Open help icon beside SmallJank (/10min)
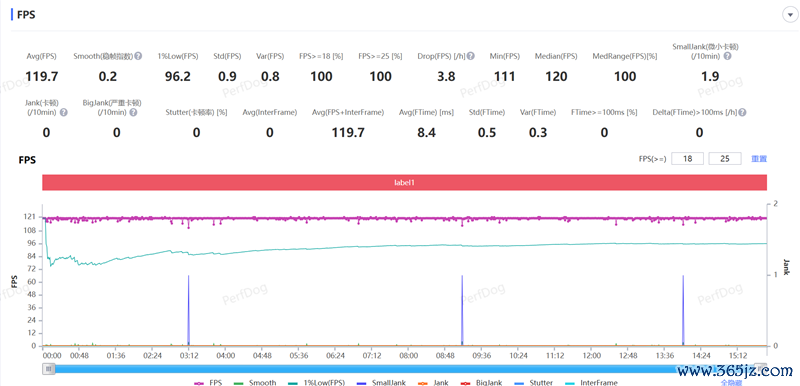800x386 pixels. point(728,56)
